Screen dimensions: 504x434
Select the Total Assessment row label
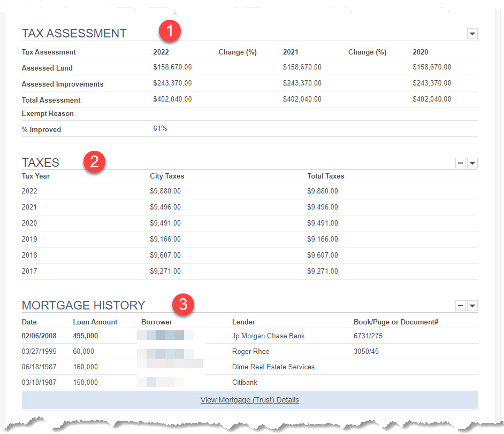coord(51,100)
